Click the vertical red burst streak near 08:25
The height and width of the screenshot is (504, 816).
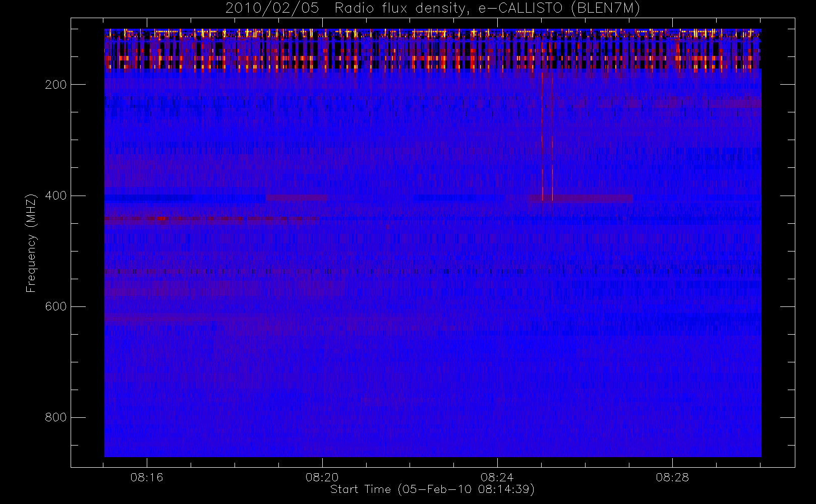(x=542, y=137)
